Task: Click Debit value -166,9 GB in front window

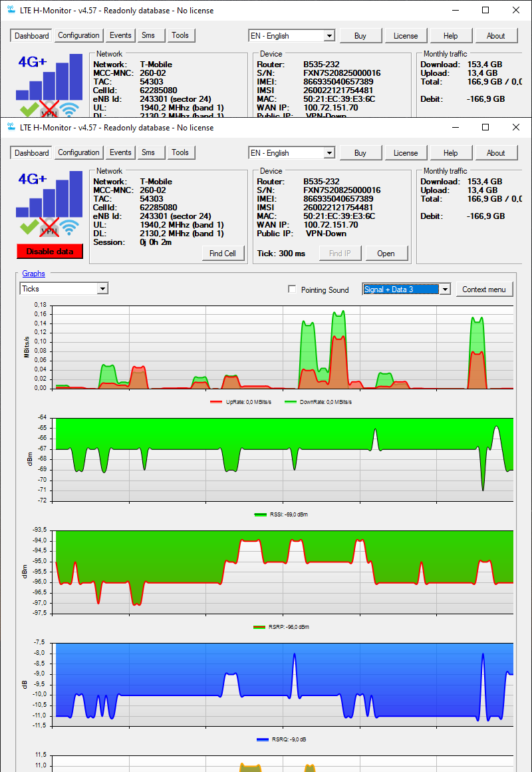Action: pos(485,216)
